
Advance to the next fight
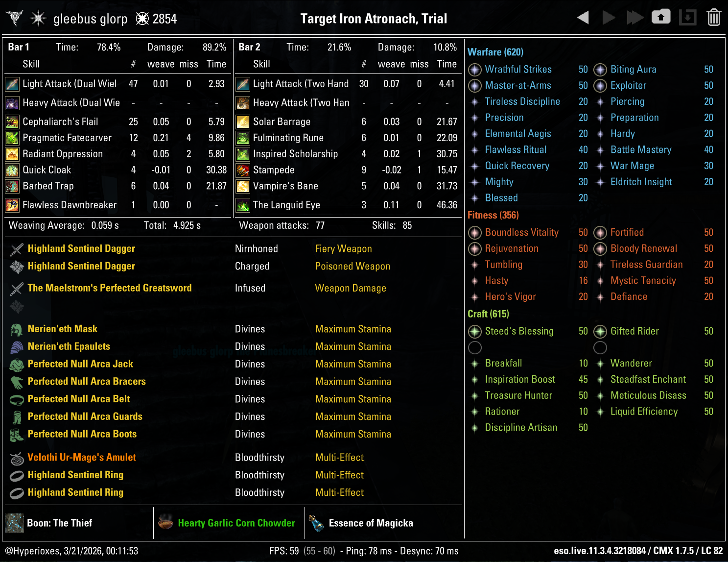coord(609,17)
